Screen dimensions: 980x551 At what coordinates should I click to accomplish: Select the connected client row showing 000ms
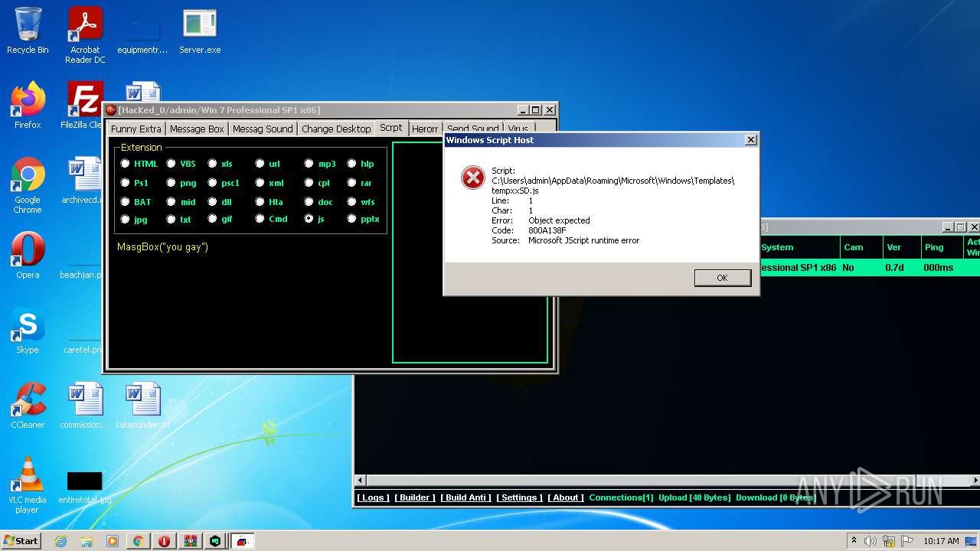pos(870,268)
